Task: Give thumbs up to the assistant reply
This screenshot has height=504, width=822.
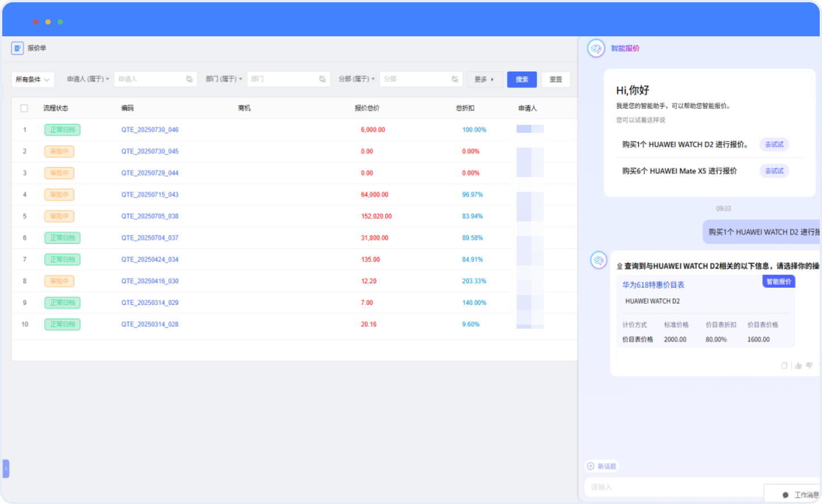Action: point(798,366)
